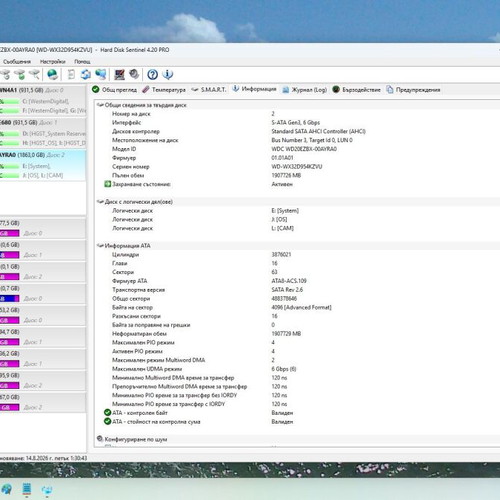Click the globe icon in the toolbar
This screenshot has width=500, height=500.
[x=52, y=74]
